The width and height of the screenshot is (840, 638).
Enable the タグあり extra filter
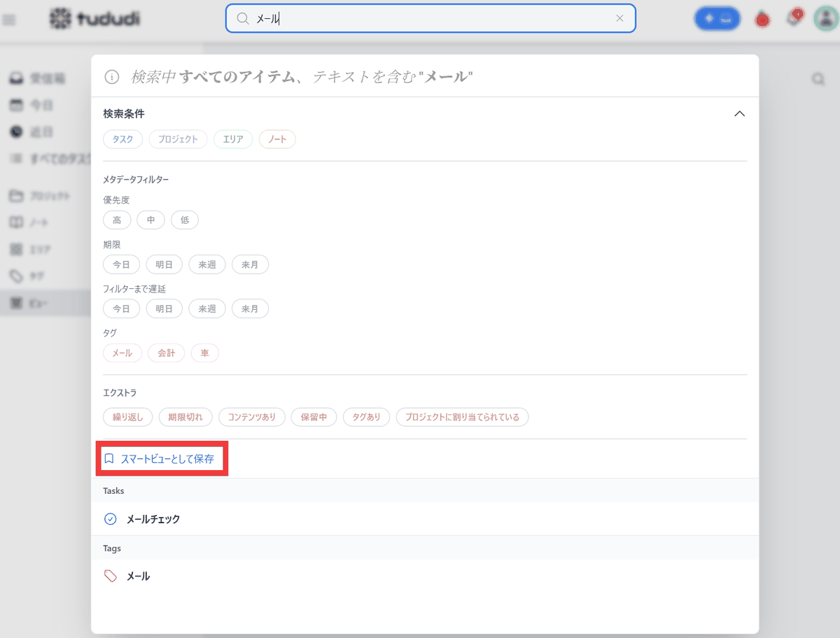(x=367, y=417)
